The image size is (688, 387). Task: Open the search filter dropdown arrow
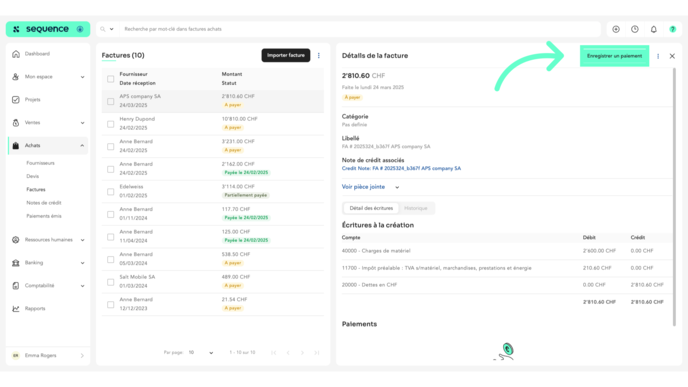[111, 29]
